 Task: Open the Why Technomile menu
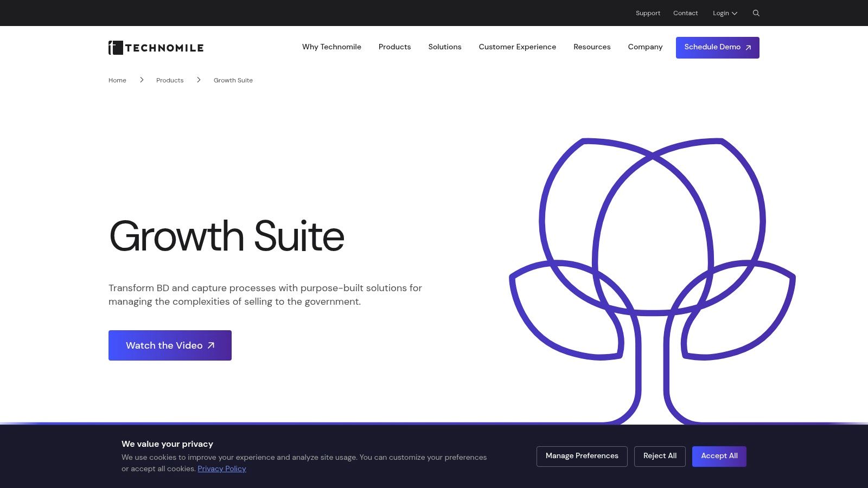(x=331, y=47)
